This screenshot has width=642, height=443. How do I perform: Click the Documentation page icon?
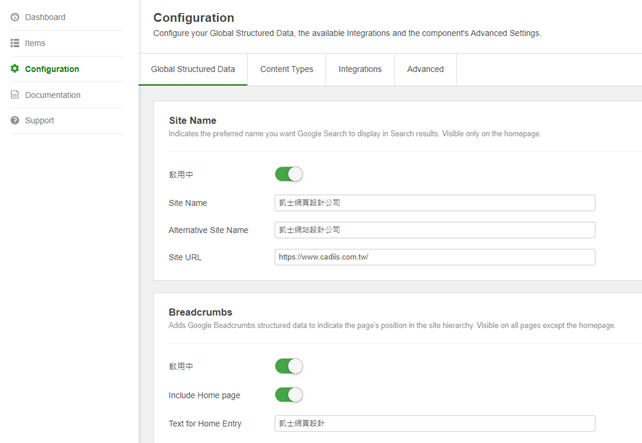[15, 95]
